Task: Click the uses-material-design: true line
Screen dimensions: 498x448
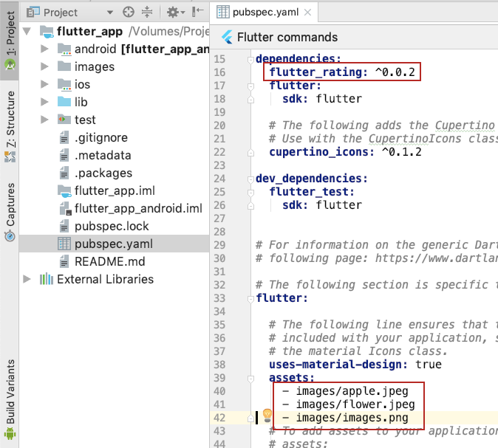Action: pyautogui.click(x=355, y=365)
